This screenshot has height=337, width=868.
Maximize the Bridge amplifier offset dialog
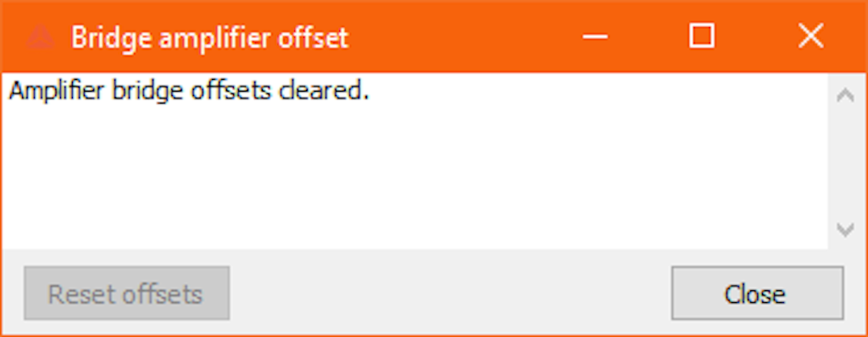point(701,36)
